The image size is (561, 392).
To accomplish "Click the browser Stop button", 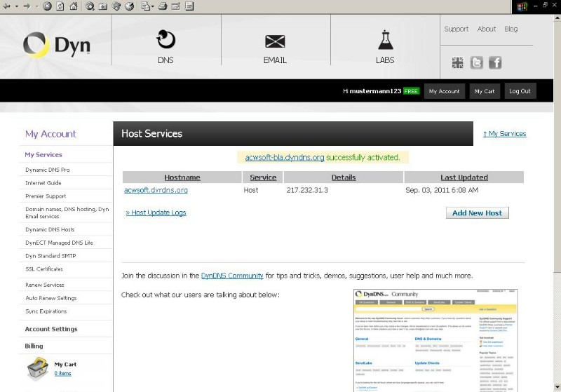I will [47, 6].
